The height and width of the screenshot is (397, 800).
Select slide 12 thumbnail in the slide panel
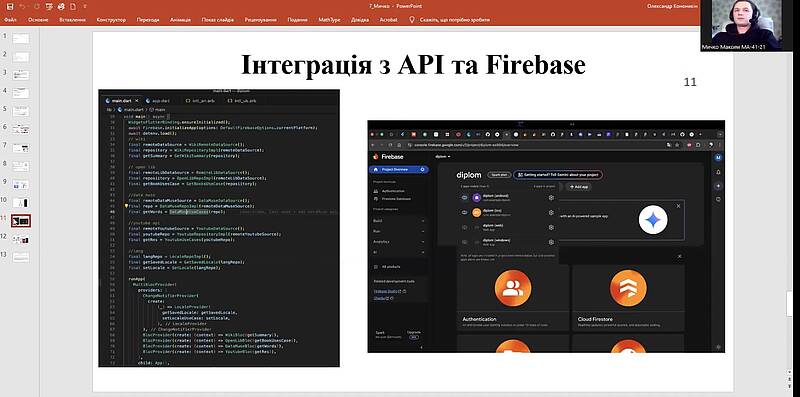[x=21, y=239]
